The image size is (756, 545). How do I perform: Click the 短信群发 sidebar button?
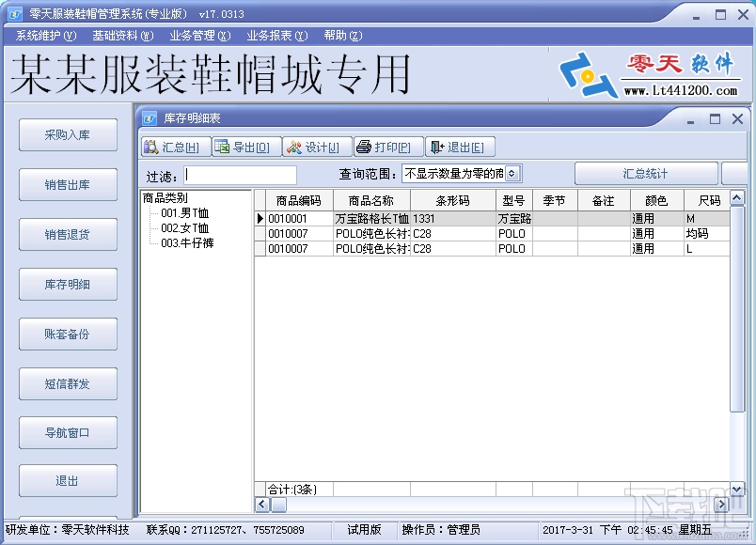click(68, 384)
